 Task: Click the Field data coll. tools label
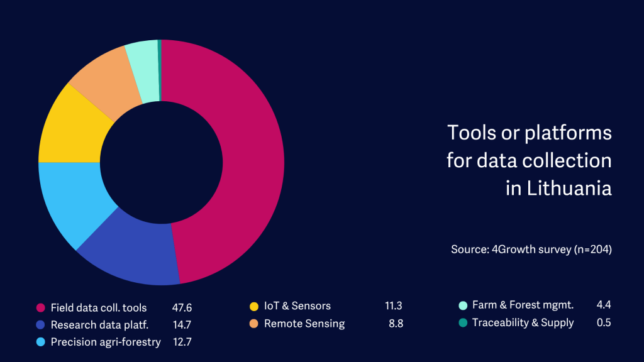coord(99,308)
